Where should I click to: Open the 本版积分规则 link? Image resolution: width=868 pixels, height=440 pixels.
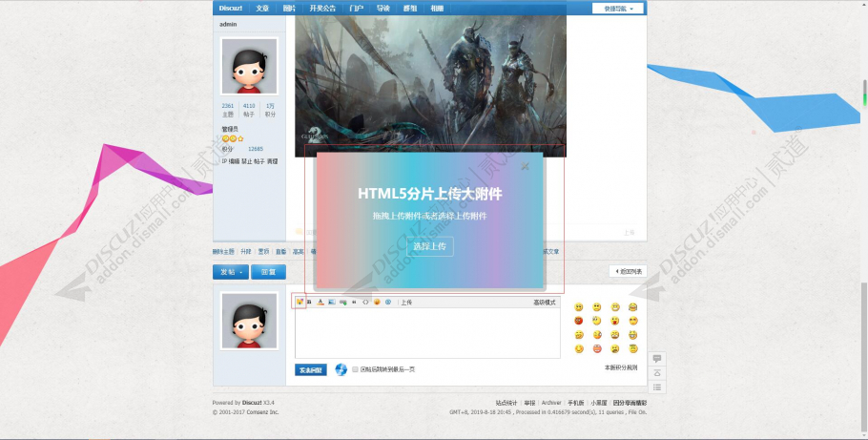point(621,367)
